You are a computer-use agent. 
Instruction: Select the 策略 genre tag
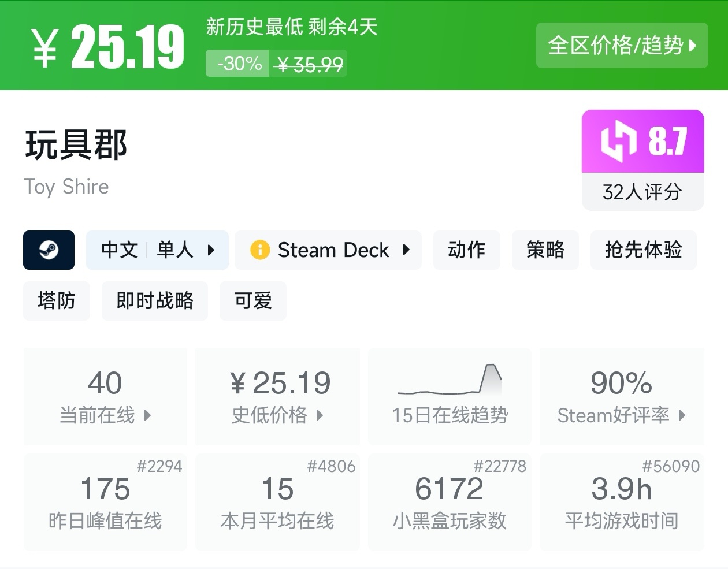[545, 250]
